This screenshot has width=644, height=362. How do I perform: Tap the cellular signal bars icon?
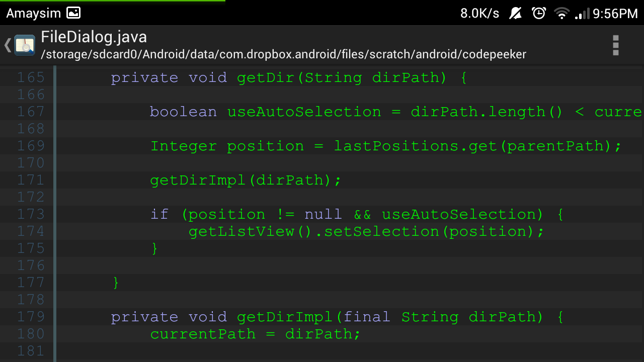(582, 14)
